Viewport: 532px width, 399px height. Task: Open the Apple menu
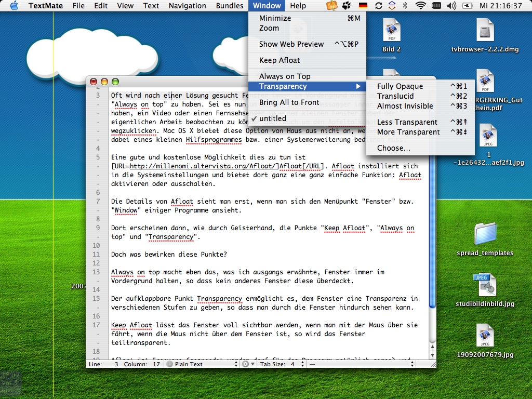(14, 5)
